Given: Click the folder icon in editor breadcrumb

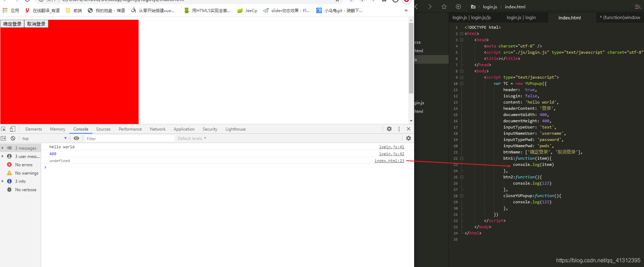Looking at the screenshot, I should tap(473, 7).
